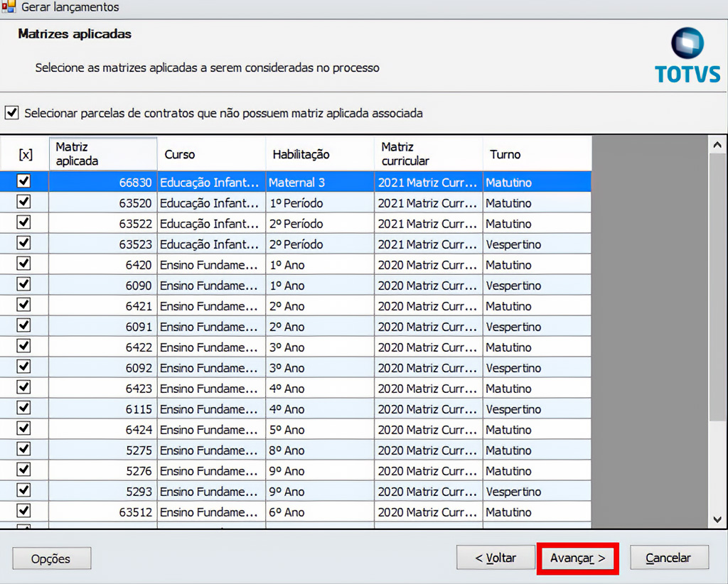Click the Matriz curricular column header
This screenshot has height=584, width=728.
(x=428, y=154)
